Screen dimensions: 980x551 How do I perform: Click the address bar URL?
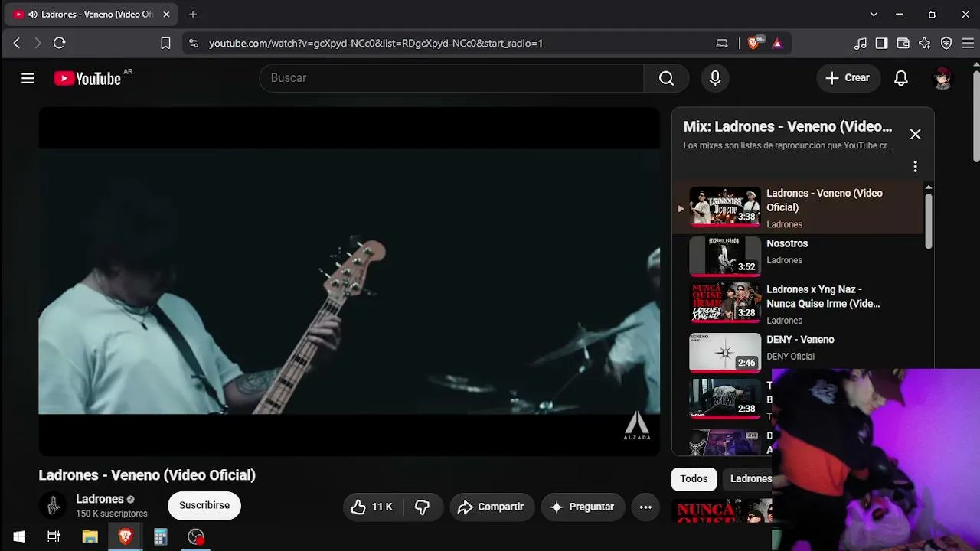[x=376, y=43]
